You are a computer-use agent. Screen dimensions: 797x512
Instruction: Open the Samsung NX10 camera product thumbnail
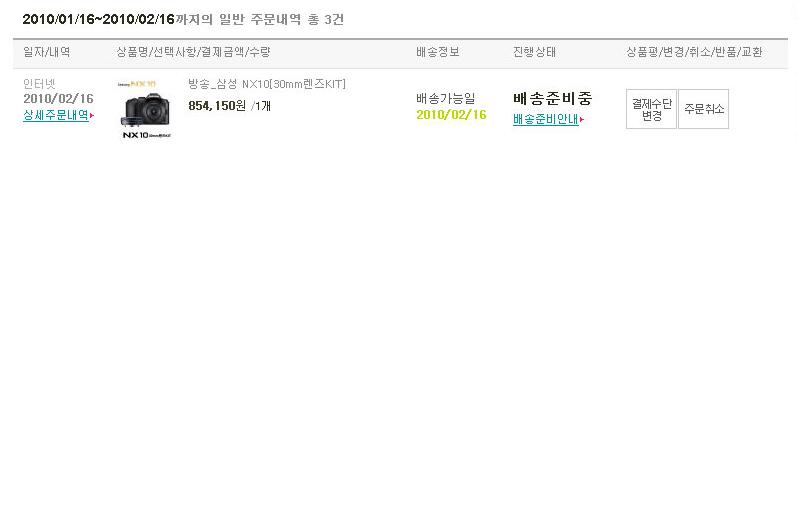coord(147,109)
